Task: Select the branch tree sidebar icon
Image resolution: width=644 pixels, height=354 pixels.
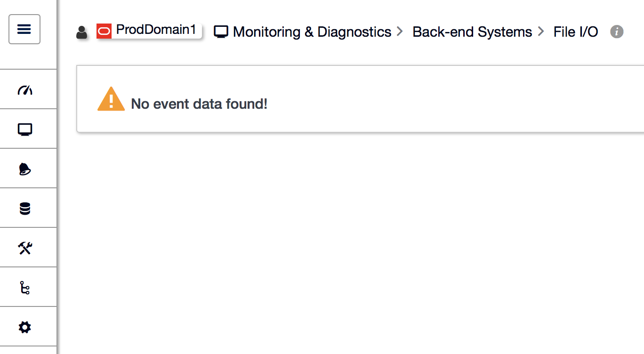Action: (24, 288)
